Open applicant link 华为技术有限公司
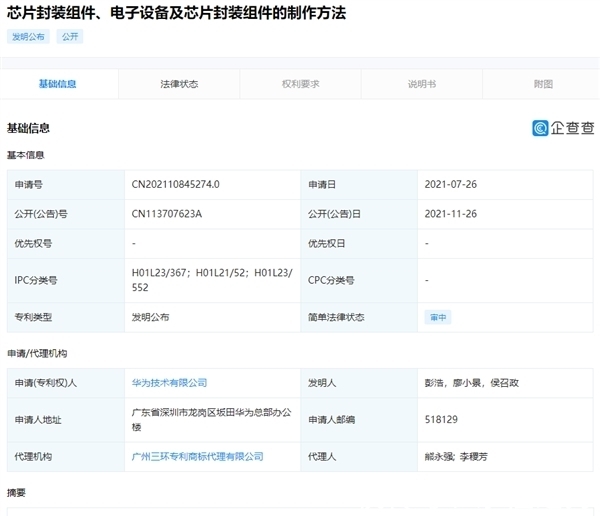 pyautogui.click(x=170, y=383)
